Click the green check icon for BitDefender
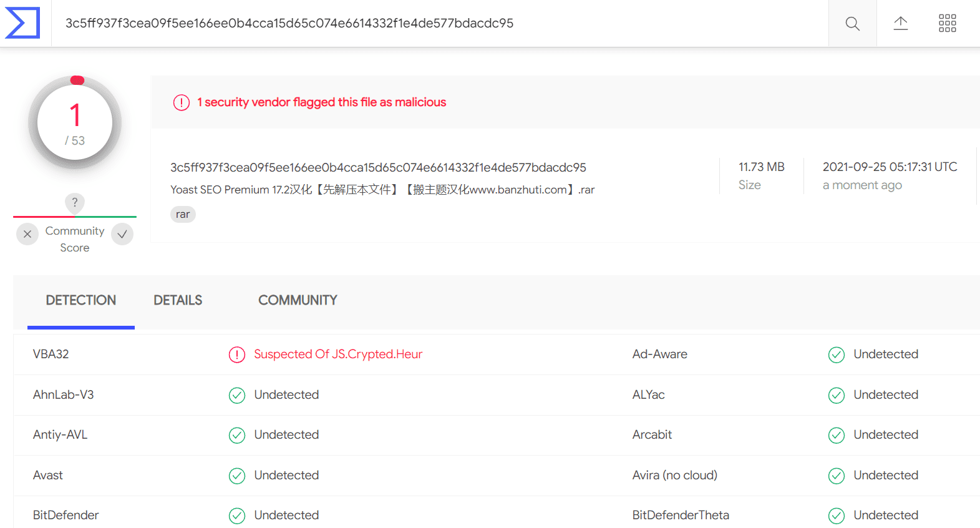This screenshot has height=528, width=980. point(237,516)
